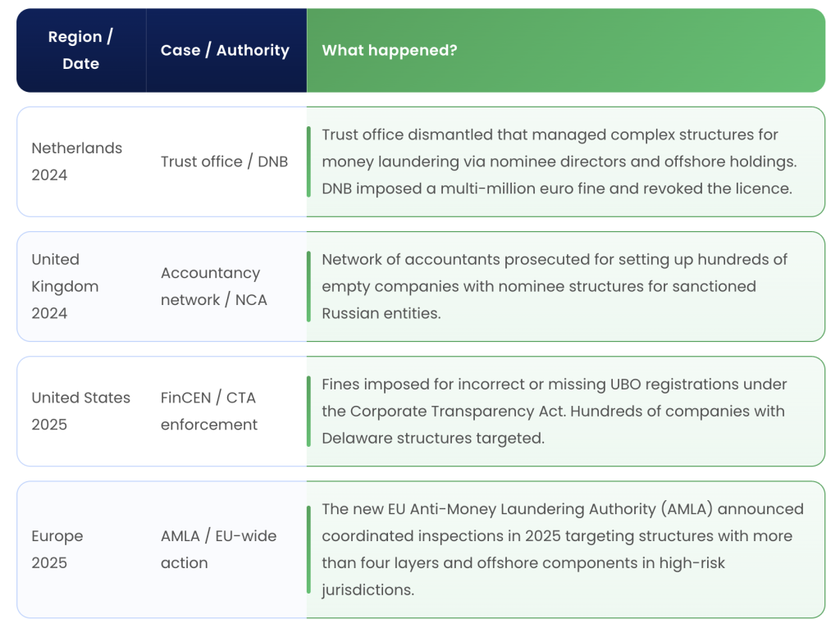Click the green accent bar in Netherlands row
The height and width of the screenshot is (628, 840).
pos(308,162)
